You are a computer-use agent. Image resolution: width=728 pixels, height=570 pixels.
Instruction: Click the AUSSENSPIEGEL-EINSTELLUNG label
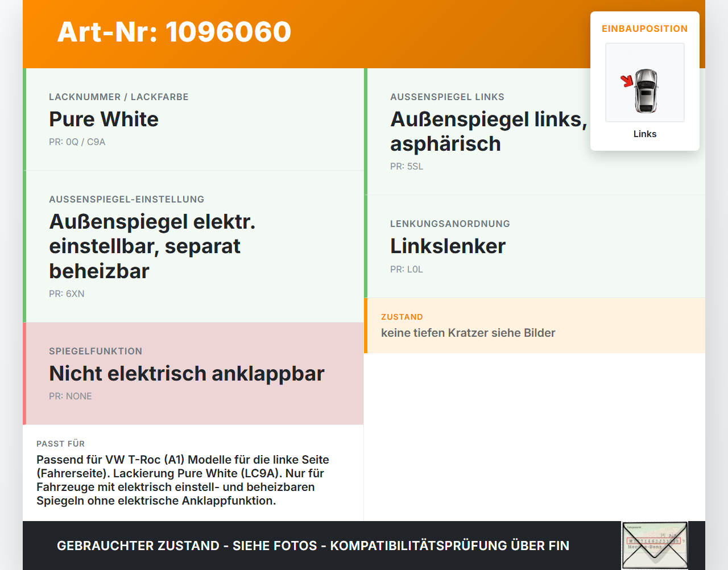127,199
